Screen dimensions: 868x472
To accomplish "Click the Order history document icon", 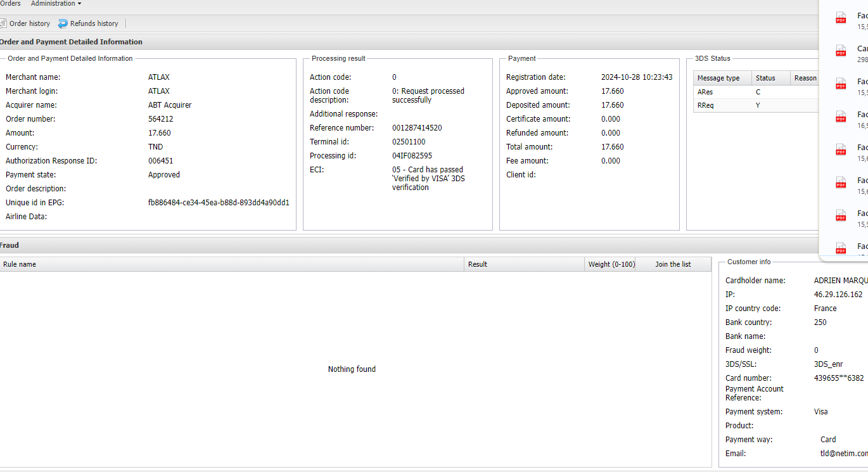I will (3, 23).
